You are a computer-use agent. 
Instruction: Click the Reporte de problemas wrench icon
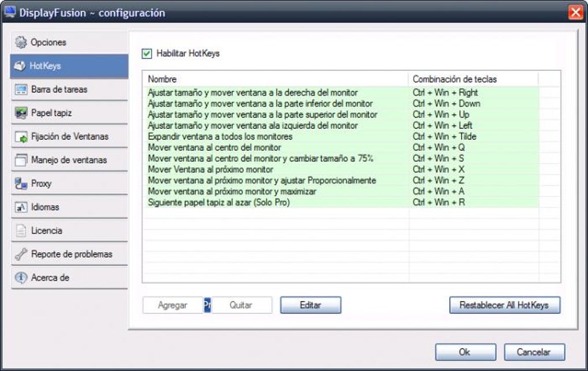pos(21,254)
